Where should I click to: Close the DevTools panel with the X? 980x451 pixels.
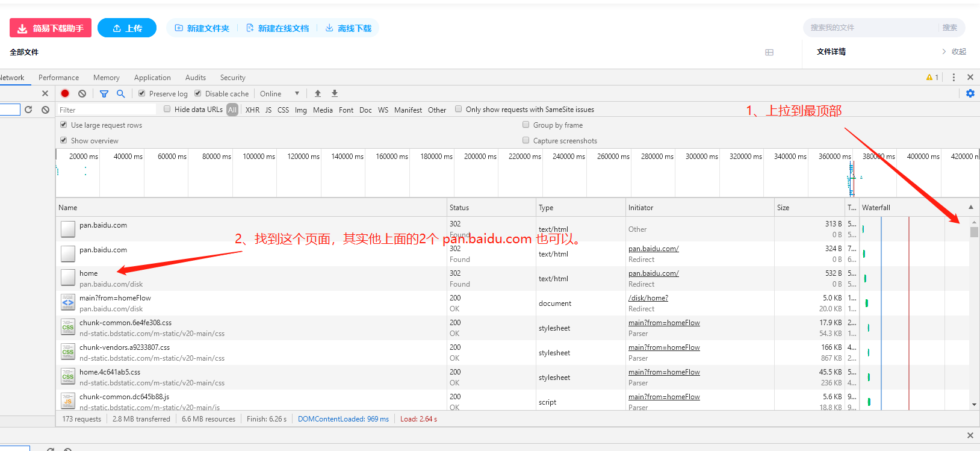tap(970, 77)
